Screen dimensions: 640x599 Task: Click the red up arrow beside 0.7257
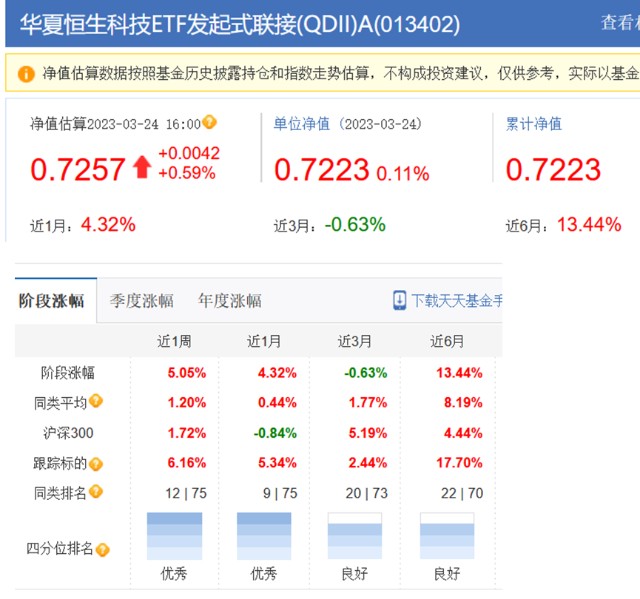(x=142, y=167)
